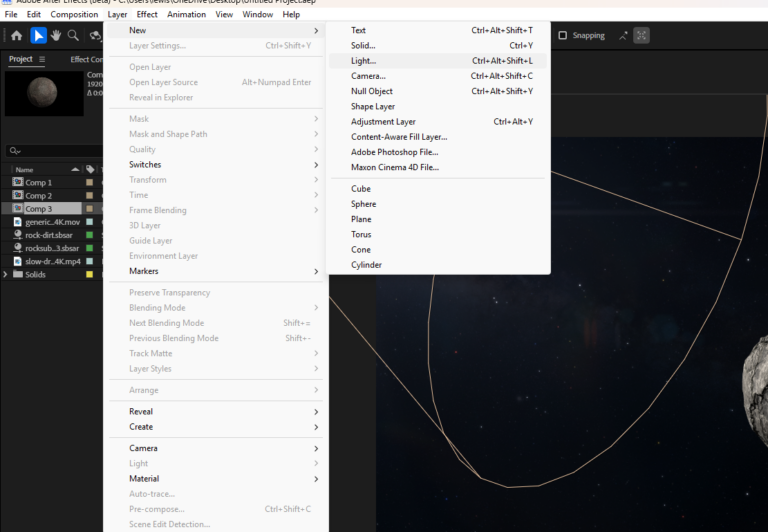Enable the Snapping checkbox
This screenshot has height=532, width=768.
(x=563, y=35)
